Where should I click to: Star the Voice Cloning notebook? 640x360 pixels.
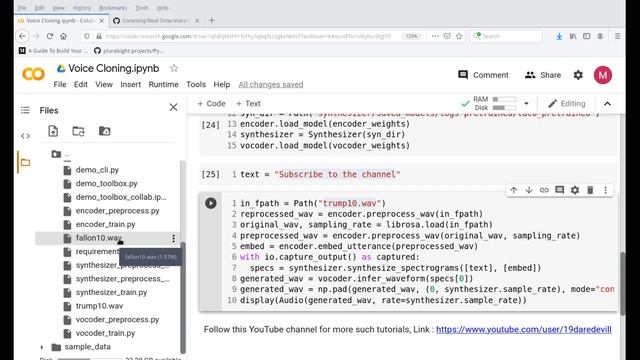click(174, 68)
